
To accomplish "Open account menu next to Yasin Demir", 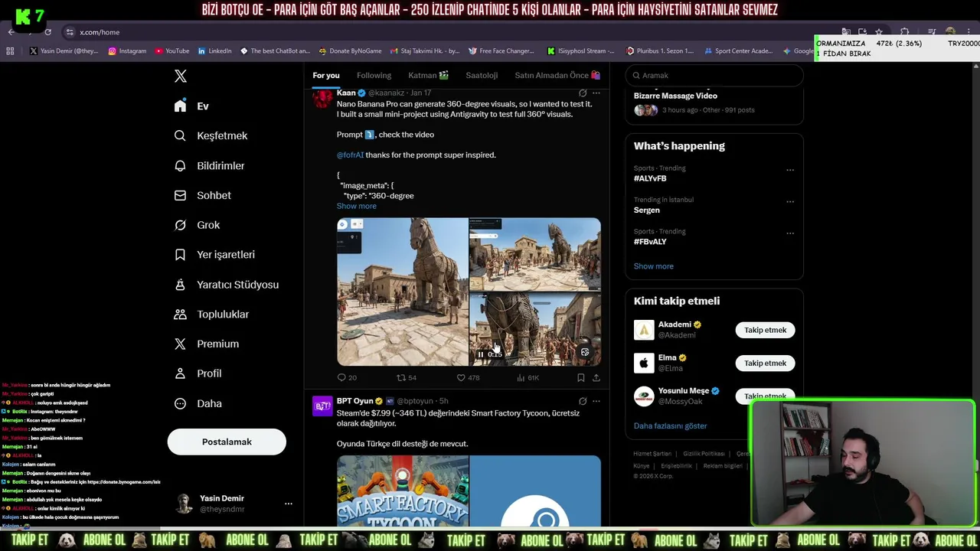I will pyautogui.click(x=289, y=504).
